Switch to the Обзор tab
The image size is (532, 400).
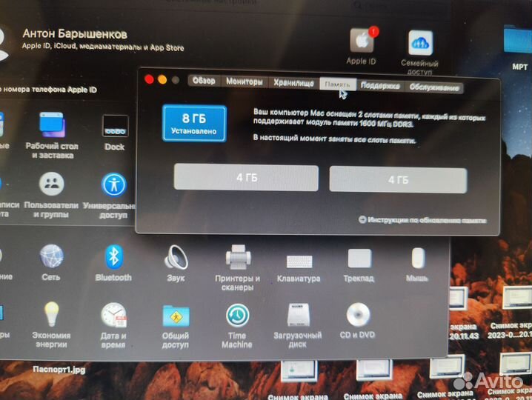tap(204, 81)
